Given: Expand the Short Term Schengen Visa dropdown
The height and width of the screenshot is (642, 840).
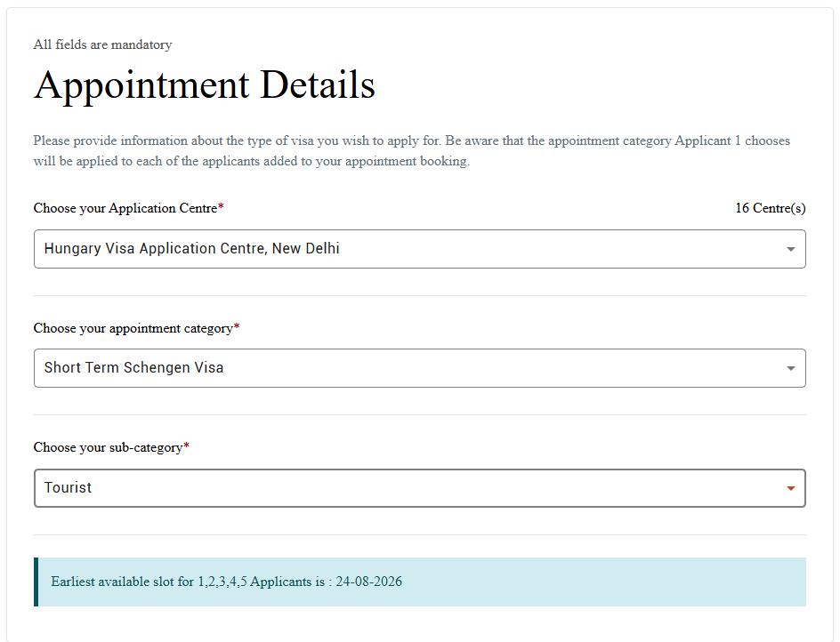Looking at the screenshot, I should click(419, 368).
